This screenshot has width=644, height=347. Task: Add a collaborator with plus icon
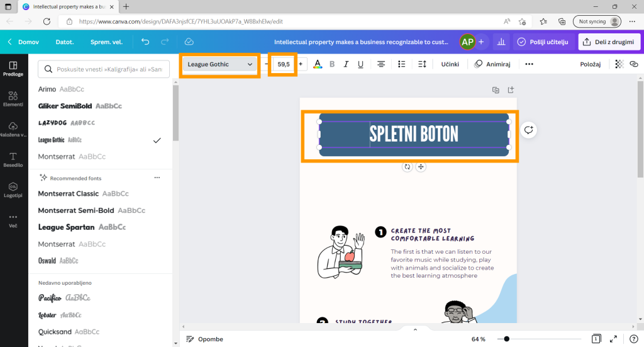[481, 42]
